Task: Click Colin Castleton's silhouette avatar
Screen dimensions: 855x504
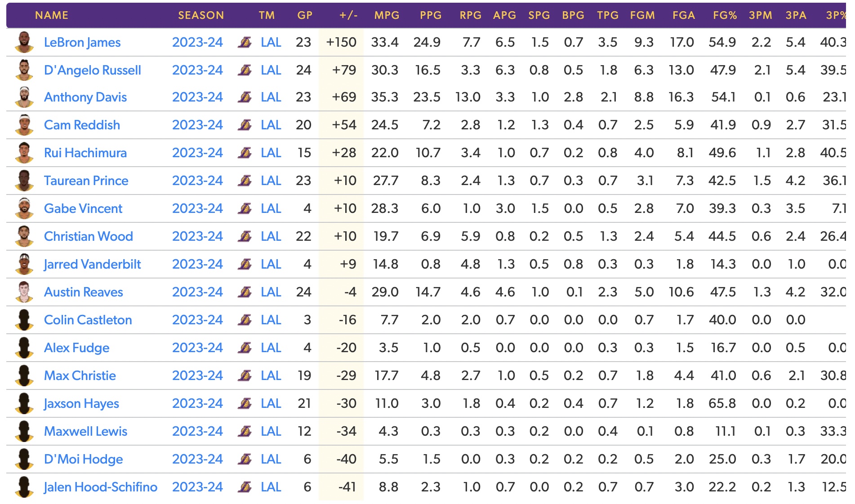Action: (24, 320)
